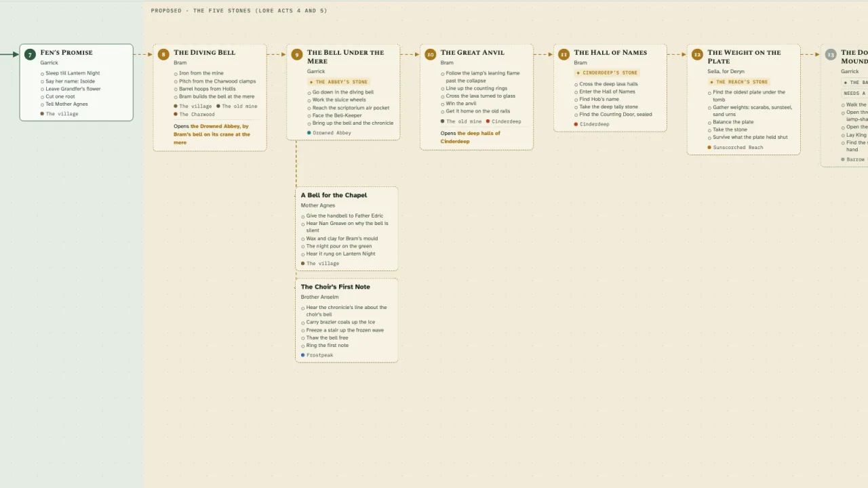Click the number 8 badge on The Diving Bell
This screenshot has width=868, height=488.
tap(163, 54)
